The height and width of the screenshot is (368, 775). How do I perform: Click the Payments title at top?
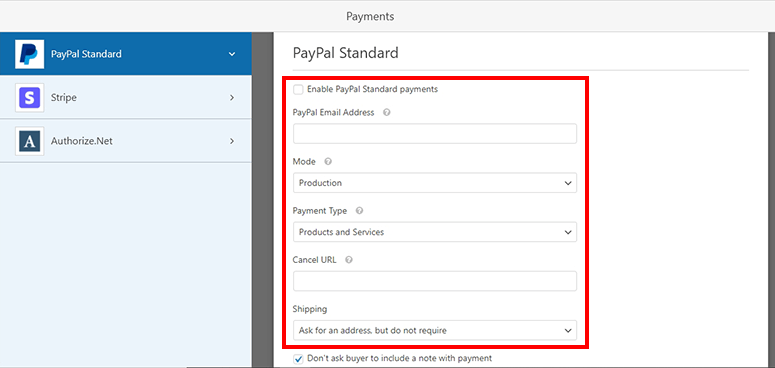pyautogui.click(x=370, y=16)
